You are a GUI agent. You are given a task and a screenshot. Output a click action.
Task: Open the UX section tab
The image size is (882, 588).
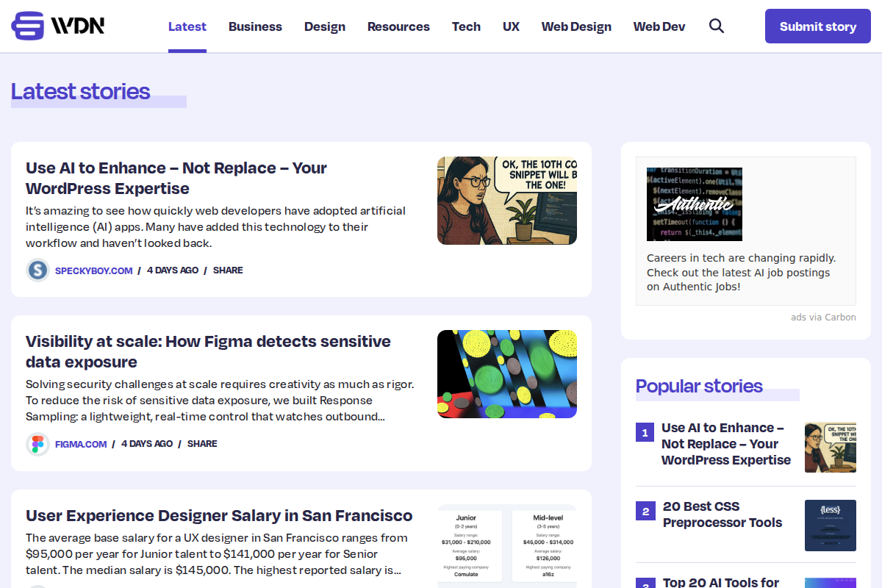(511, 26)
